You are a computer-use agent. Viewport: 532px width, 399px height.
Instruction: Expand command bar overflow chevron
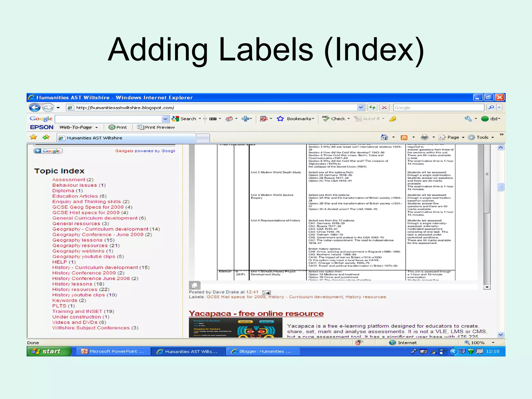click(502, 135)
